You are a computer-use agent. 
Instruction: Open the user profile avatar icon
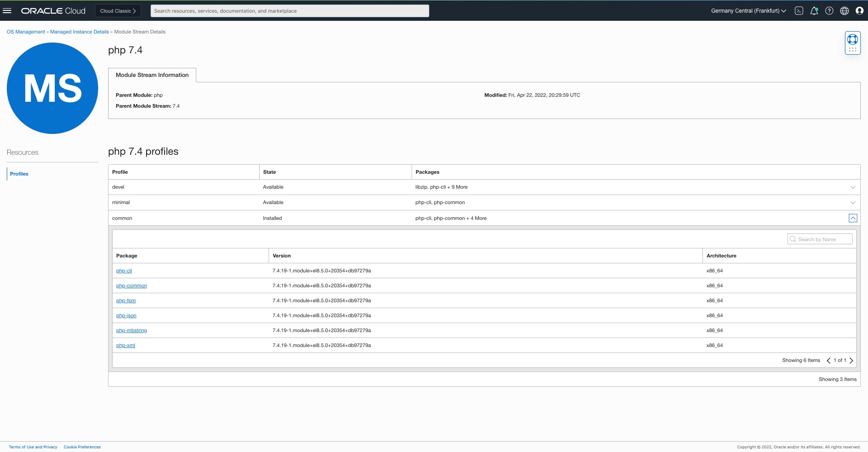(x=859, y=11)
